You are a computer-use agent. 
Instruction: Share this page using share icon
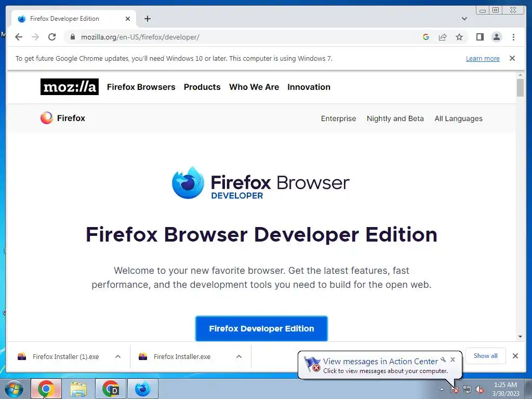[443, 37]
